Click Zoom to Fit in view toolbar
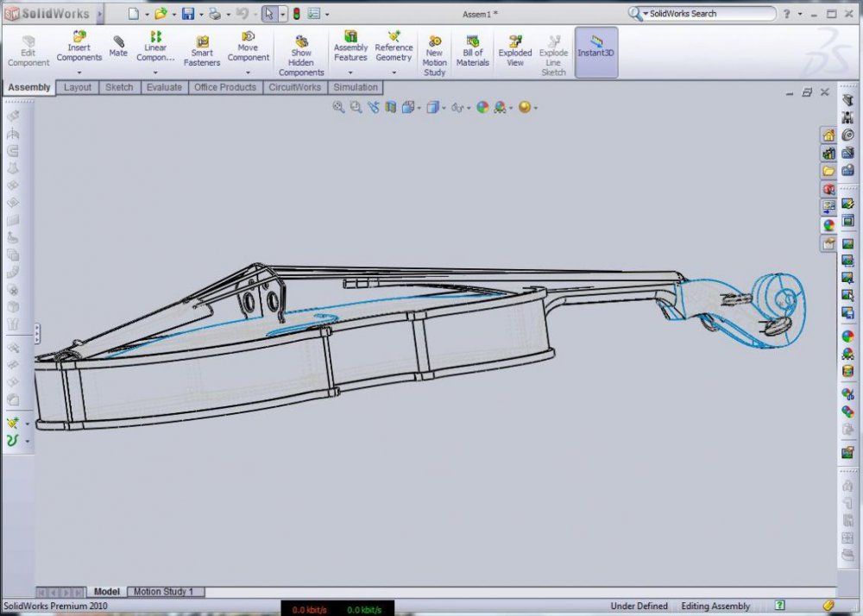863x616 pixels. click(338, 107)
